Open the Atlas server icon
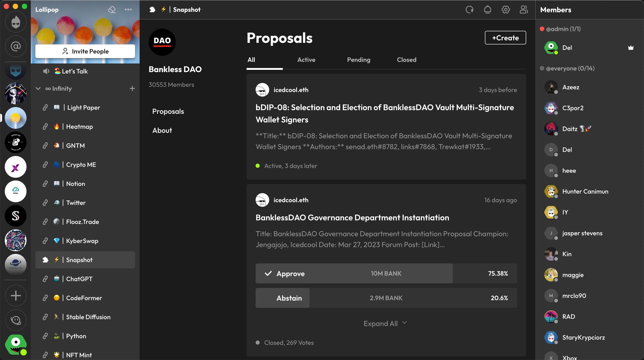Screen dimensions: 644x360 (x=16, y=191)
